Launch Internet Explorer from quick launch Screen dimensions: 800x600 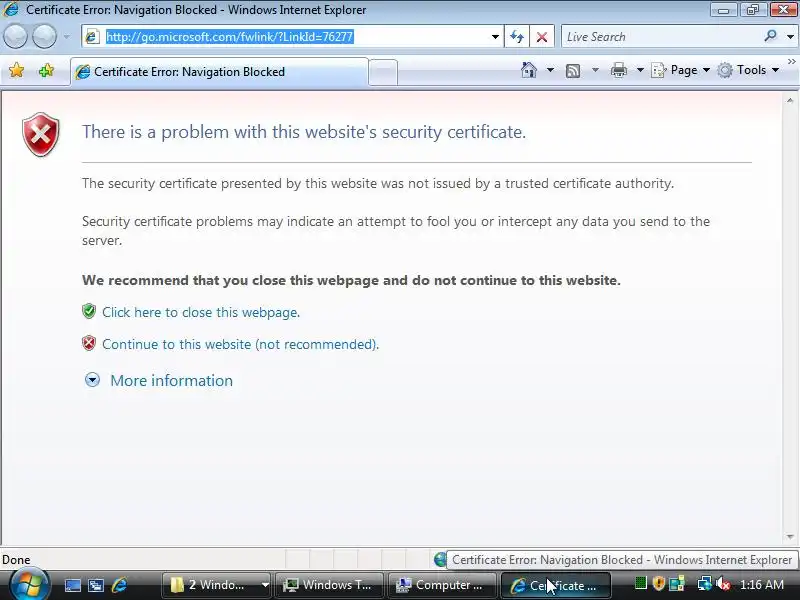click(x=119, y=585)
